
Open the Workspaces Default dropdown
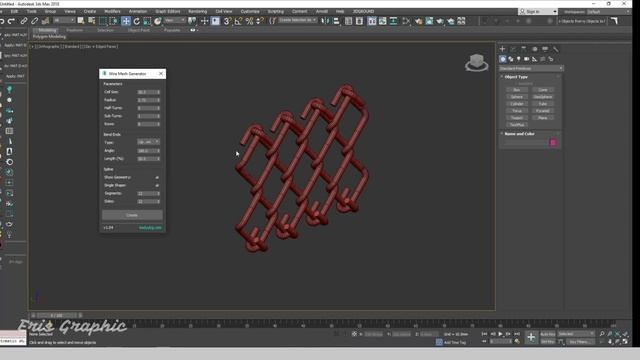pos(608,12)
